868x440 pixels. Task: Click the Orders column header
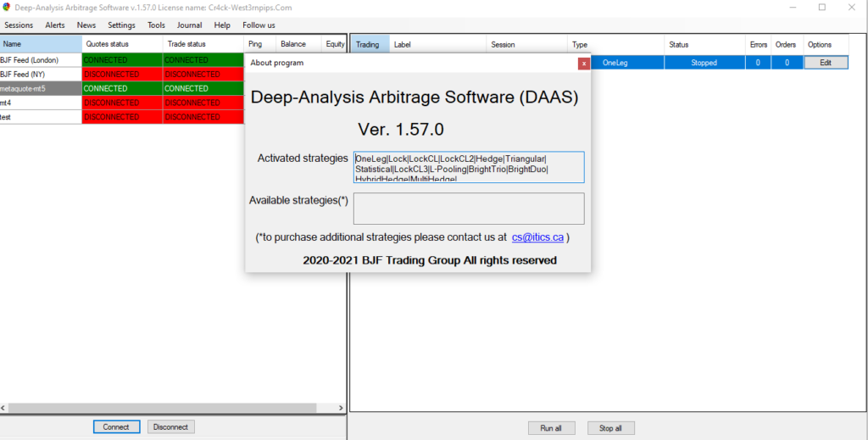pyautogui.click(x=787, y=45)
